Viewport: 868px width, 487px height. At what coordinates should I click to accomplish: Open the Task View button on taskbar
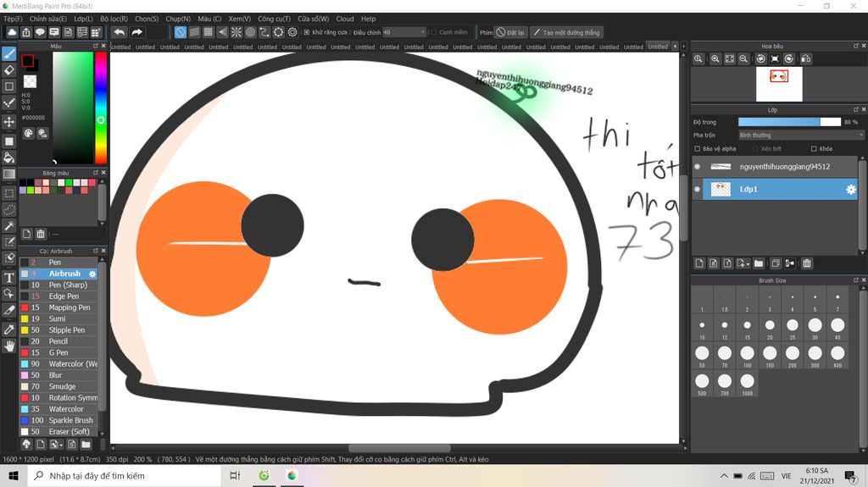236,476
